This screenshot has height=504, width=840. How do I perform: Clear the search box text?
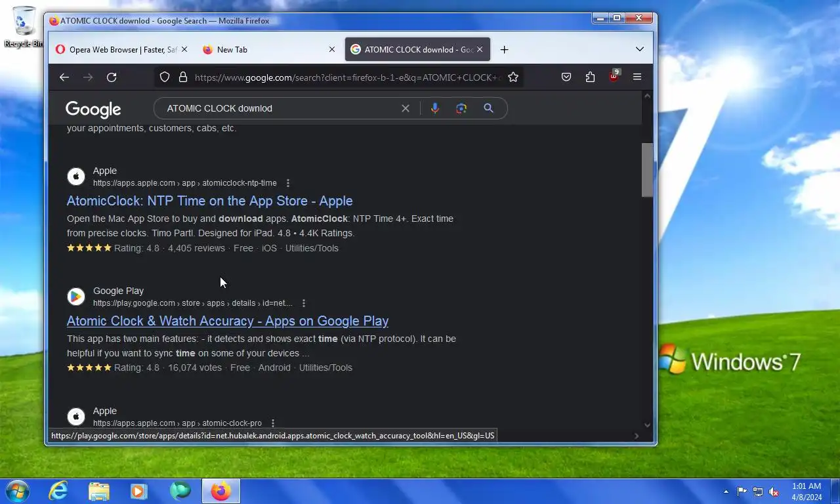click(x=406, y=108)
